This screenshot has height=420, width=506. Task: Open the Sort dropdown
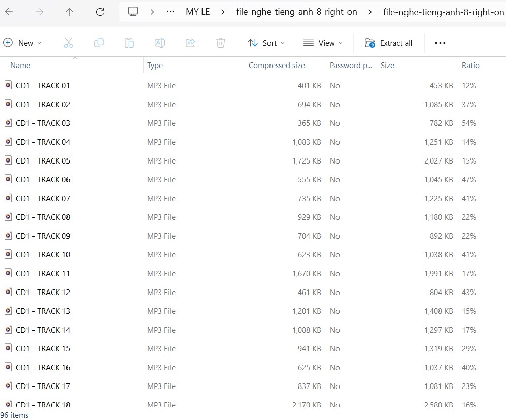(266, 43)
